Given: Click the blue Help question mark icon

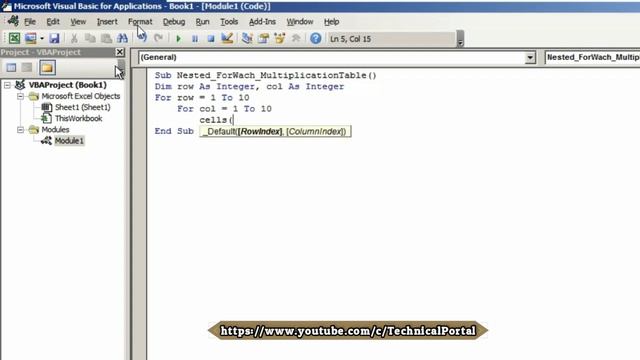Looking at the screenshot, I should coord(316,38).
